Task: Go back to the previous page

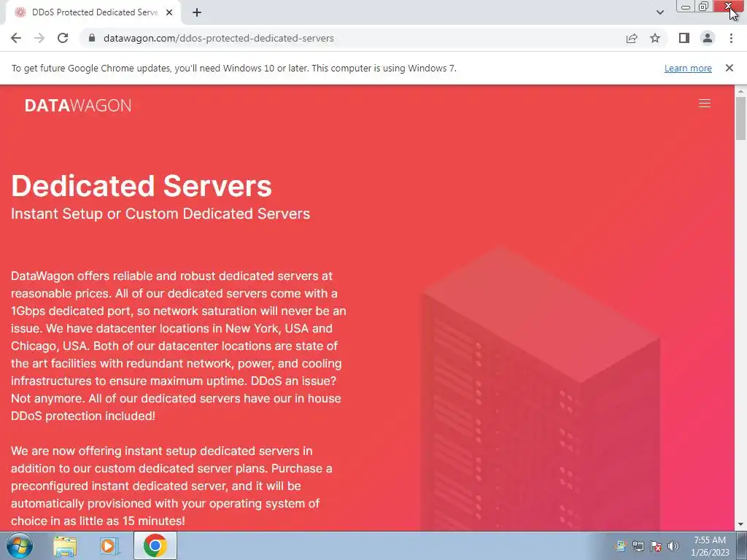Action: (x=16, y=38)
